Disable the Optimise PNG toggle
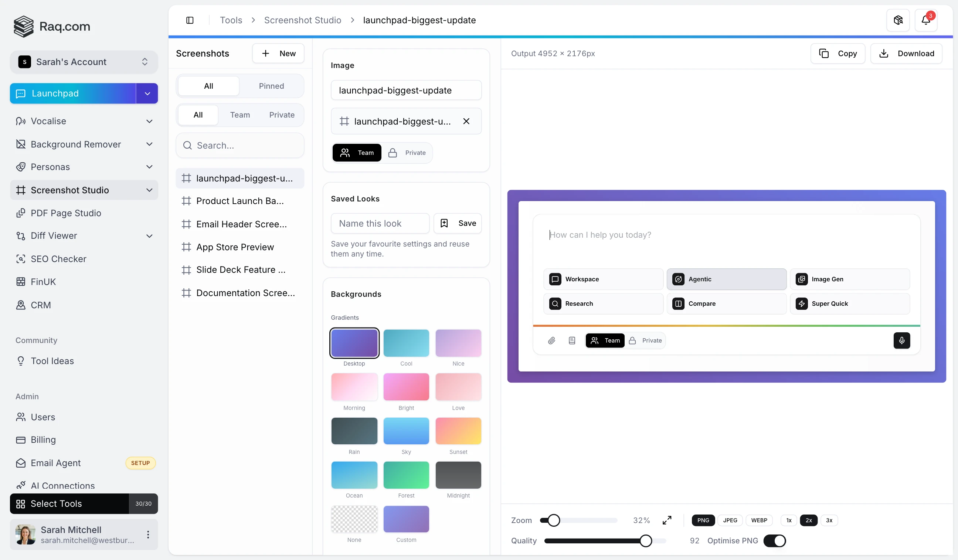The height and width of the screenshot is (560, 958). [x=775, y=541]
